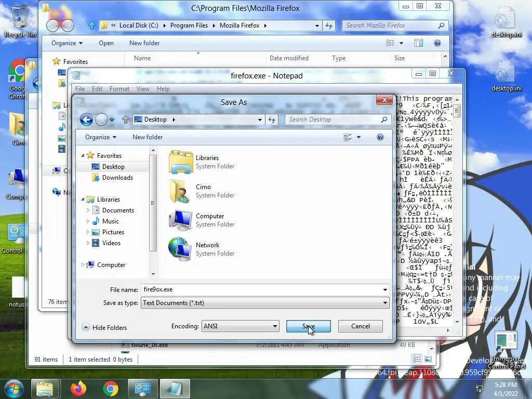
Task: Open File Explorer from taskbar
Action: click(x=45, y=389)
